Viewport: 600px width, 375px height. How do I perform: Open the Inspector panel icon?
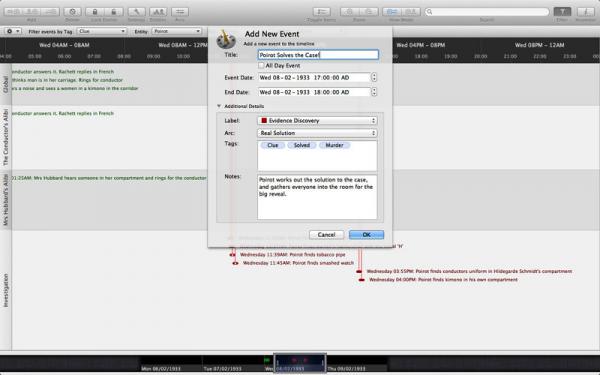pos(585,12)
